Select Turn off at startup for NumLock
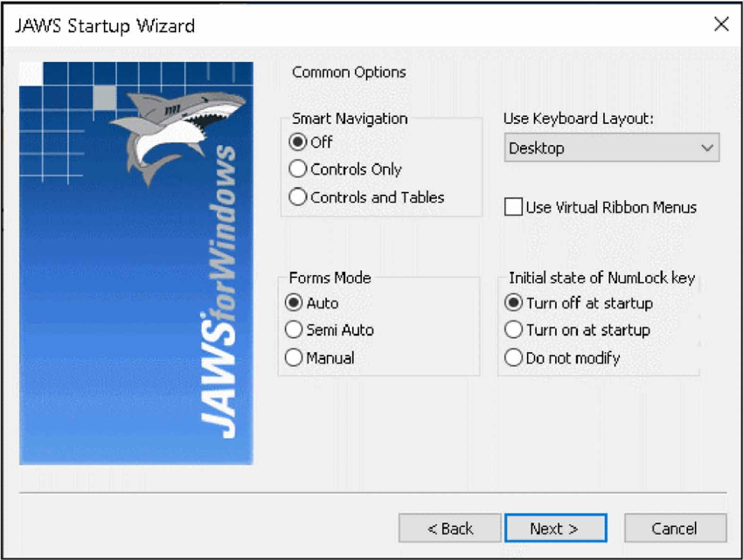The height and width of the screenshot is (560, 743). point(514,303)
